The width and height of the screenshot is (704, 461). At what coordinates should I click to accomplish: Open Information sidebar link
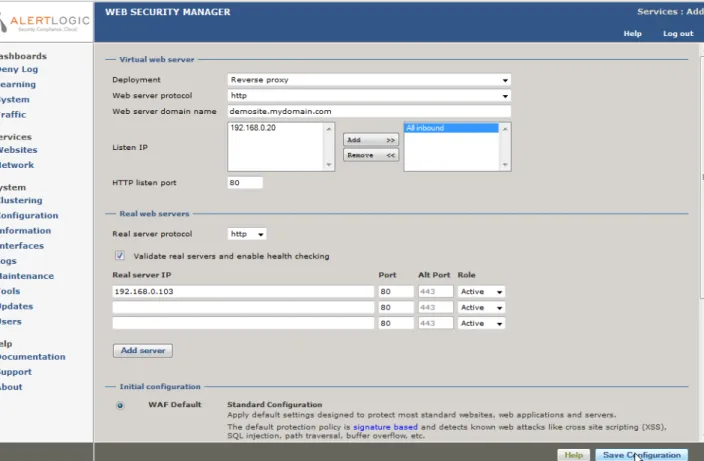pyautogui.click(x=26, y=230)
